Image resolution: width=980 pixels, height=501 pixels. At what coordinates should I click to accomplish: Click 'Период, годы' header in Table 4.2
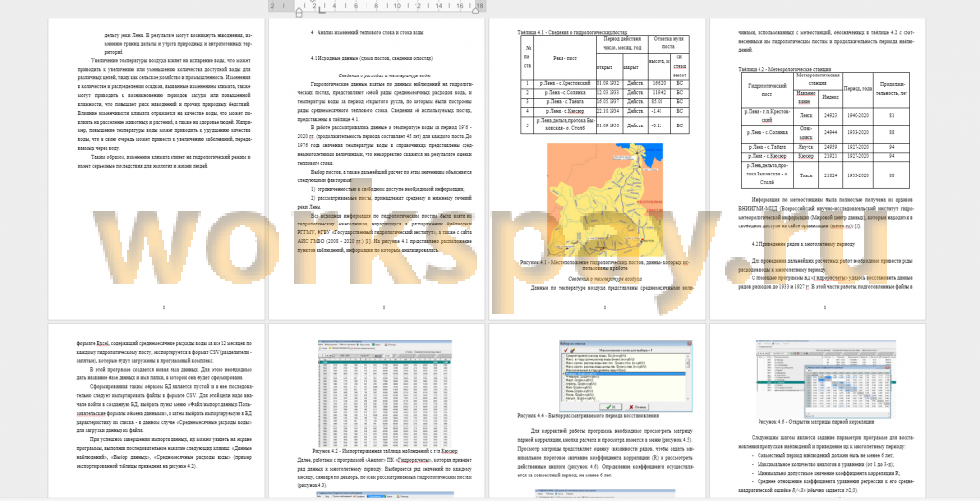click(x=857, y=89)
